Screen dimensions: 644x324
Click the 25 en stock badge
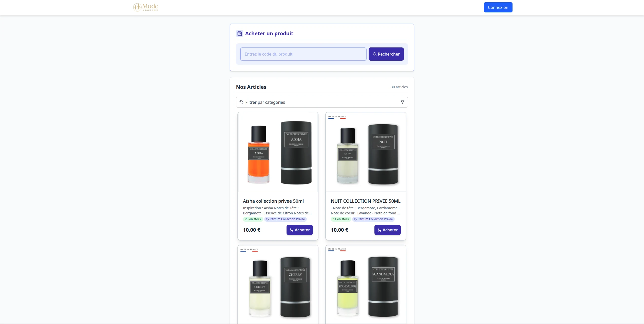(x=253, y=219)
